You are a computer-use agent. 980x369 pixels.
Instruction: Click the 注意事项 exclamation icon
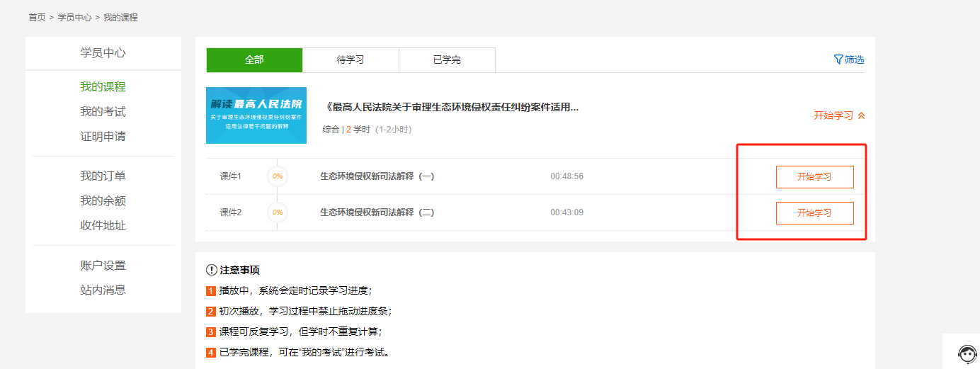click(211, 270)
